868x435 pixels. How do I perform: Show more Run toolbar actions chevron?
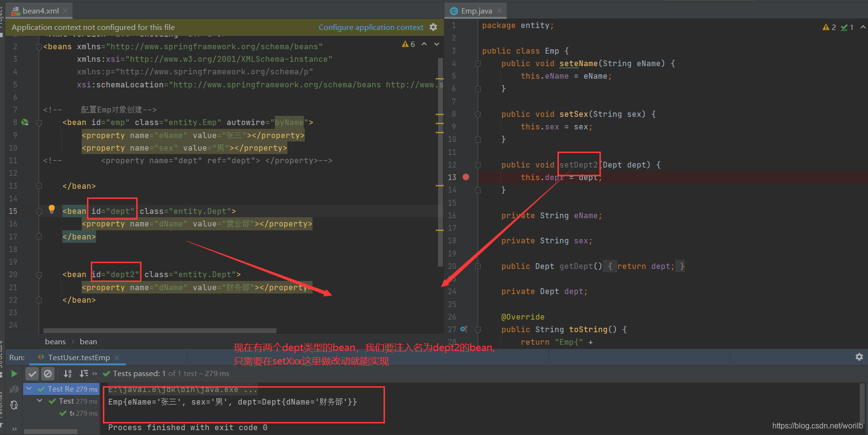coord(95,374)
